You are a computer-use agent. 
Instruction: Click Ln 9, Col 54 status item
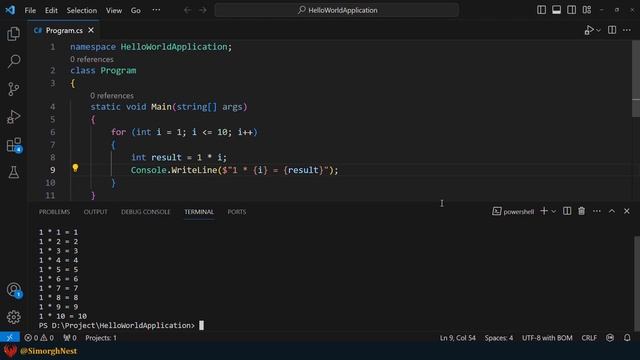pyautogui.click(x=458, y=338)
